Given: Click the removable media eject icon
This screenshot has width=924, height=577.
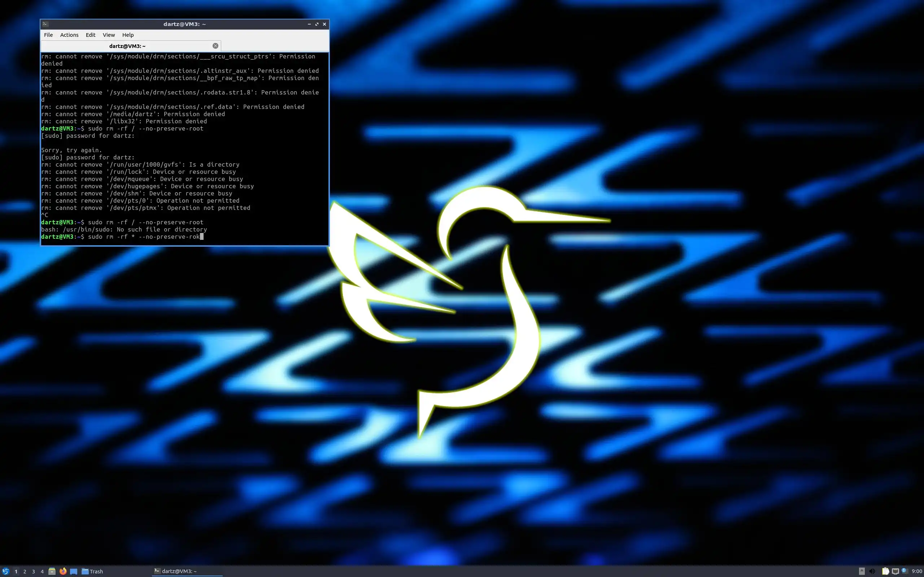Looking at the screenshot, I should click(862, 571).
